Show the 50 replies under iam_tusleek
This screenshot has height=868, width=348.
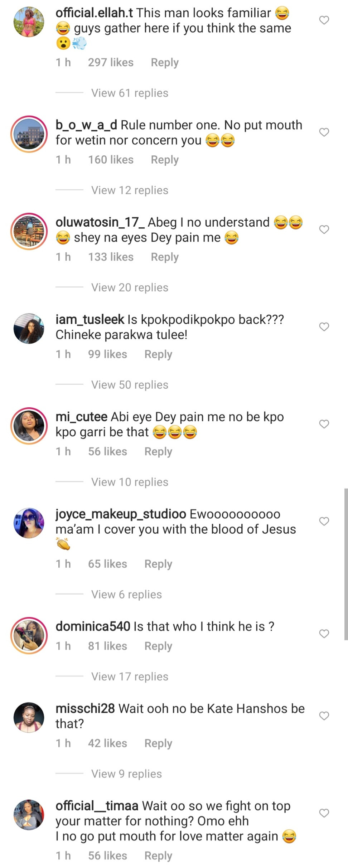click(129, 384)
